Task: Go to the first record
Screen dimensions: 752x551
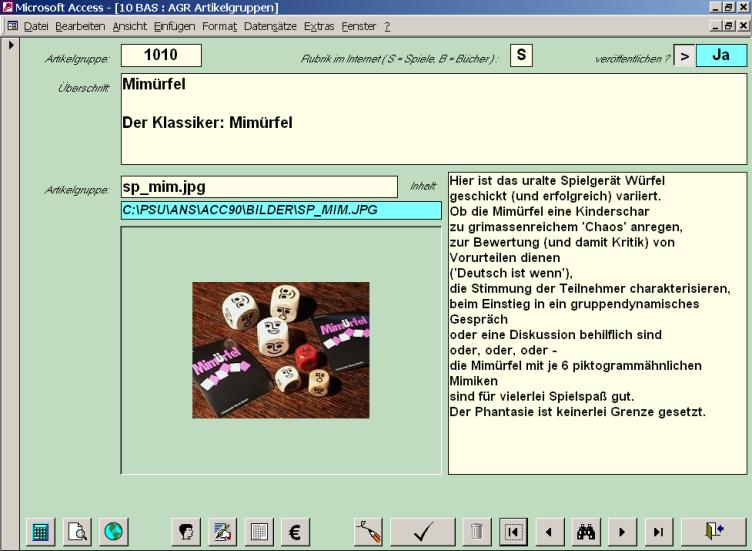Action: click(x=512, y=532)
